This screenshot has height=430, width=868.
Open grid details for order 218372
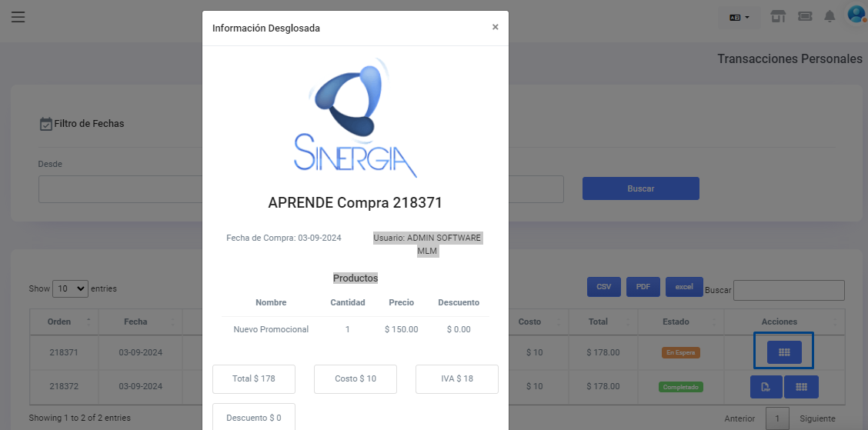[801, 387]
